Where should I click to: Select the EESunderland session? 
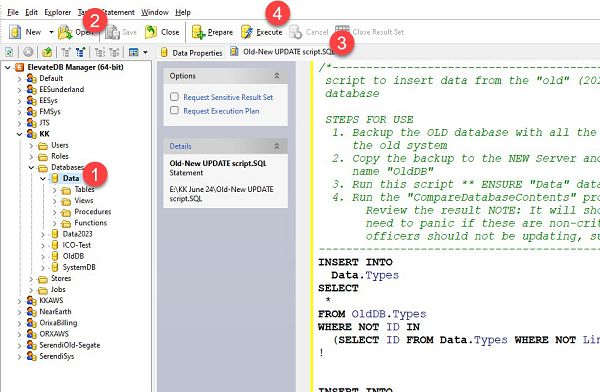(61, 89)
